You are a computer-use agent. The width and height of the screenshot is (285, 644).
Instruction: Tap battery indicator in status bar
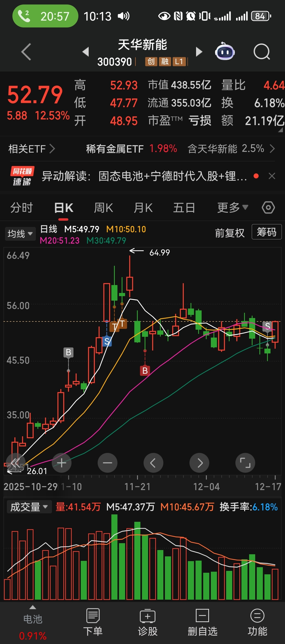[261, 16]
